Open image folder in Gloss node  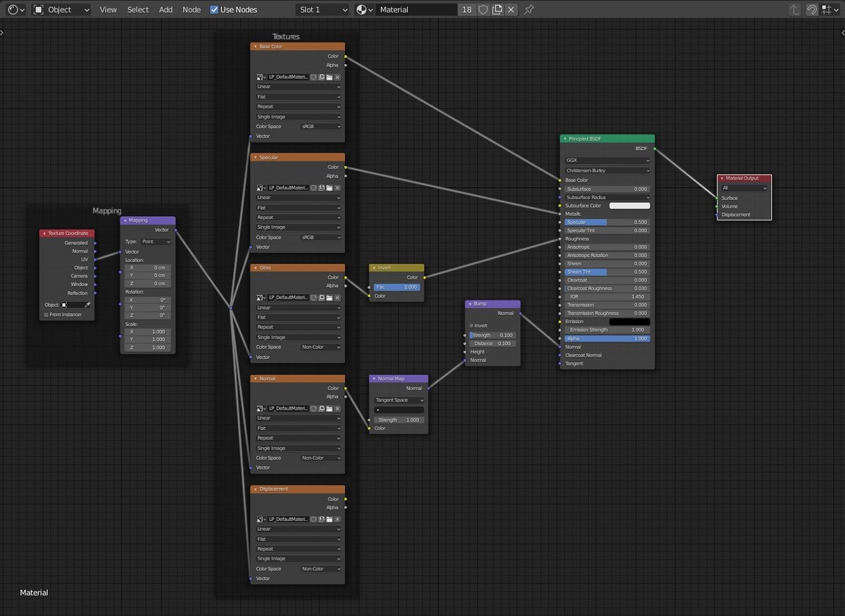(x=329, y=298)
